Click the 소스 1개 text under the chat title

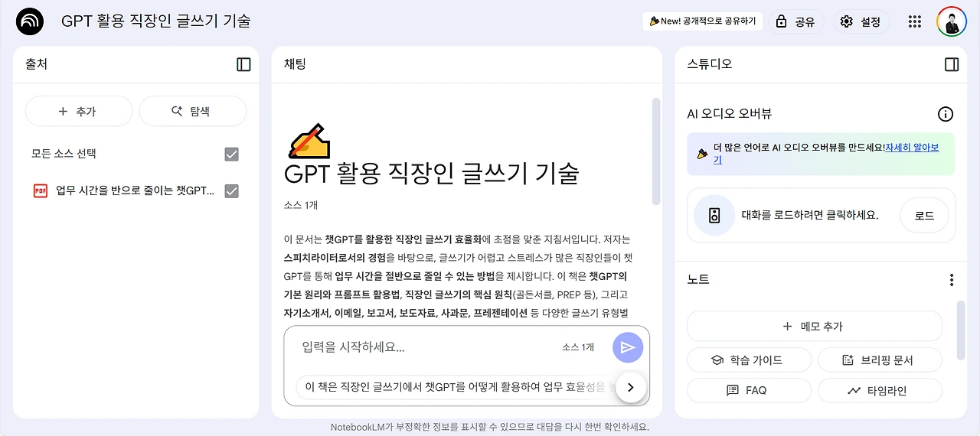pyautogui.click(x=300, y=205)
